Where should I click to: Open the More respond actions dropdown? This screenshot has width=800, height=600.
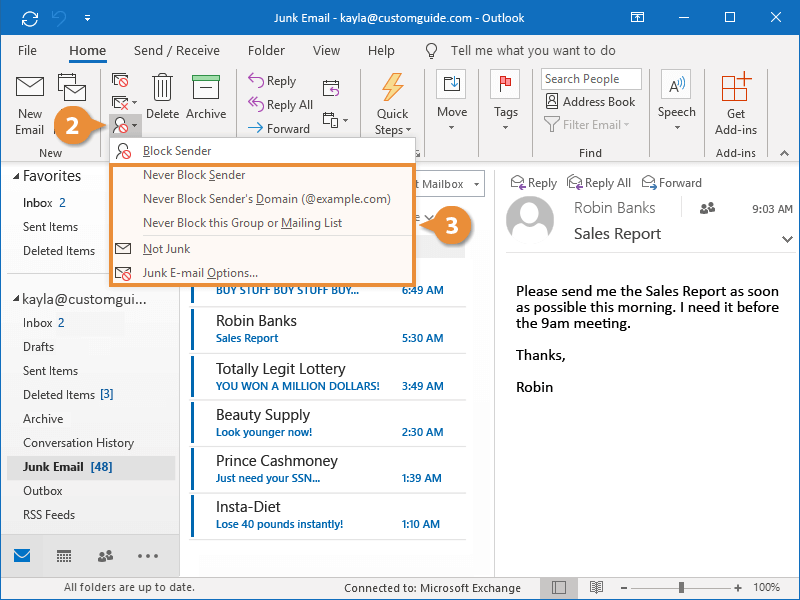[335, 120]
